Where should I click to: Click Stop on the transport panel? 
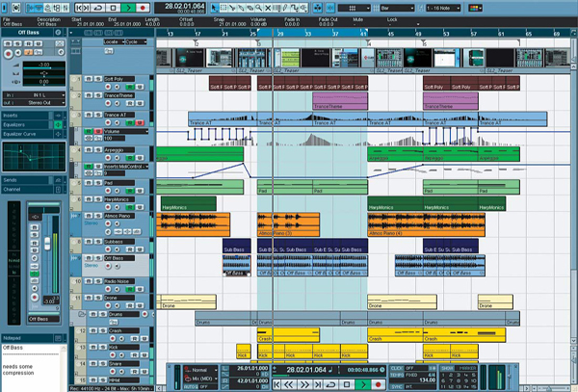(x=347, y=384)
